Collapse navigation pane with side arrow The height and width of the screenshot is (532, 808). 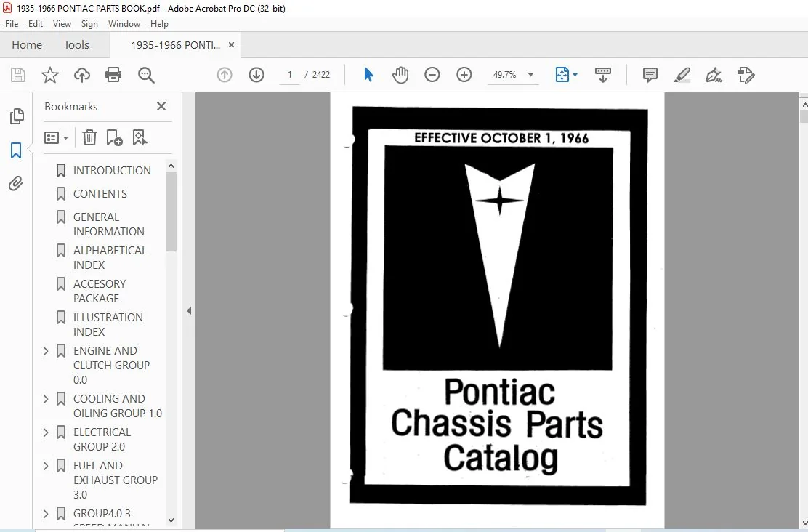189,311
